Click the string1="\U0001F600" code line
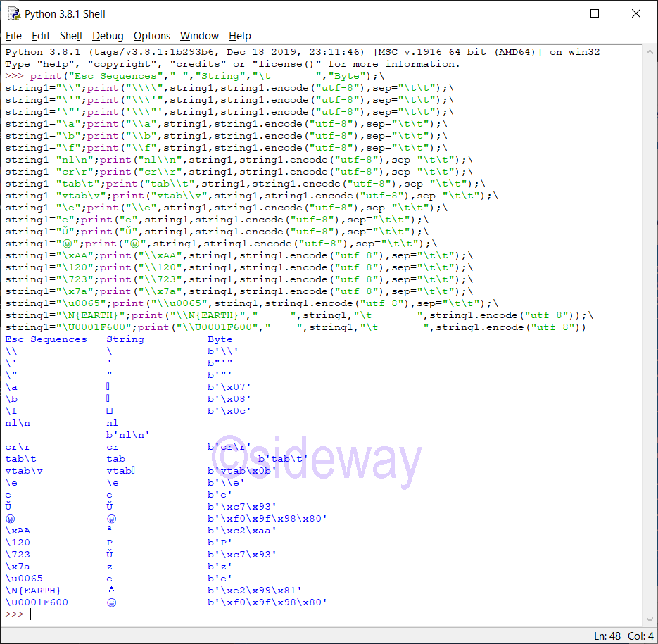Viewport: 658px width, 644px height. coord(296,327)
